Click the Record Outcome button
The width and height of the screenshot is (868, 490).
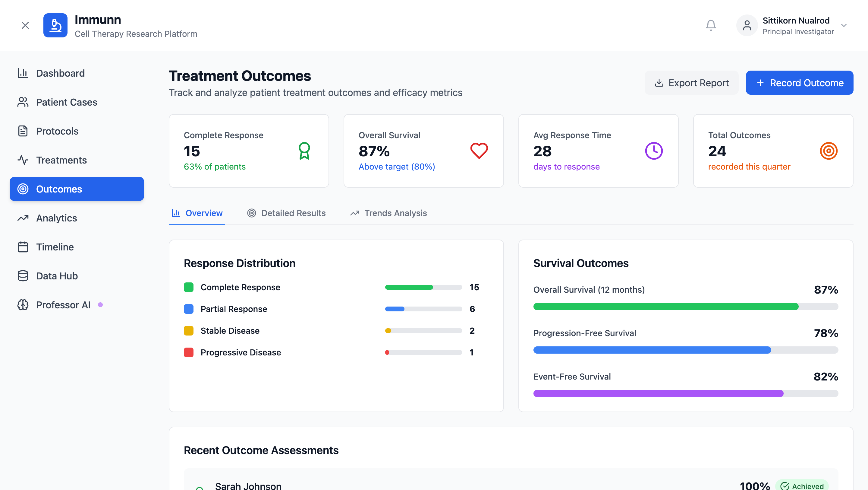tap(799, 83)
